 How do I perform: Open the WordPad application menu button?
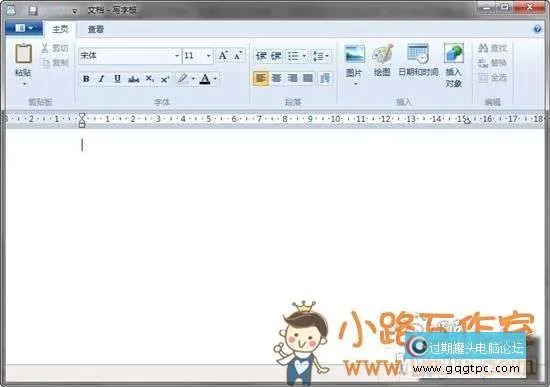pyautogui.click(x=24, y=28)
